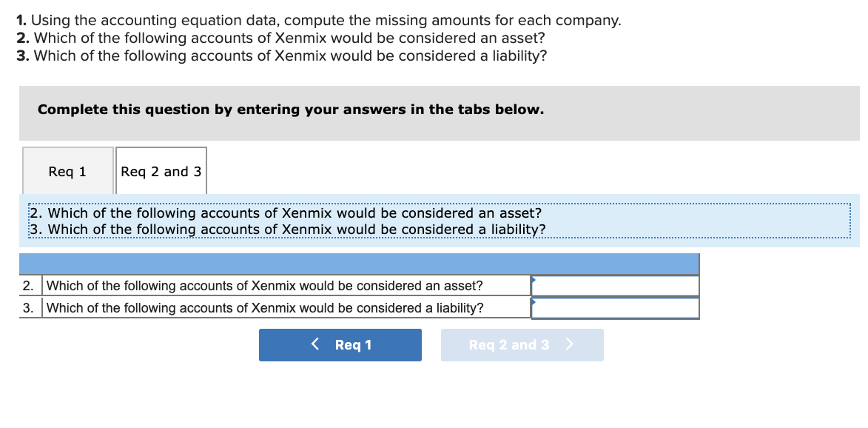
Task: Switch to the Req 2 and 3 tab
Action: tap(160, 170)
